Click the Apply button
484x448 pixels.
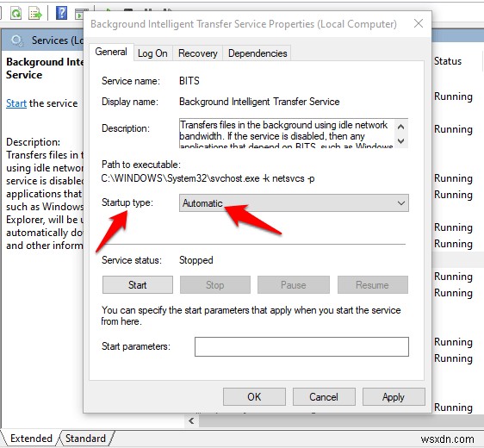point(394,397)
